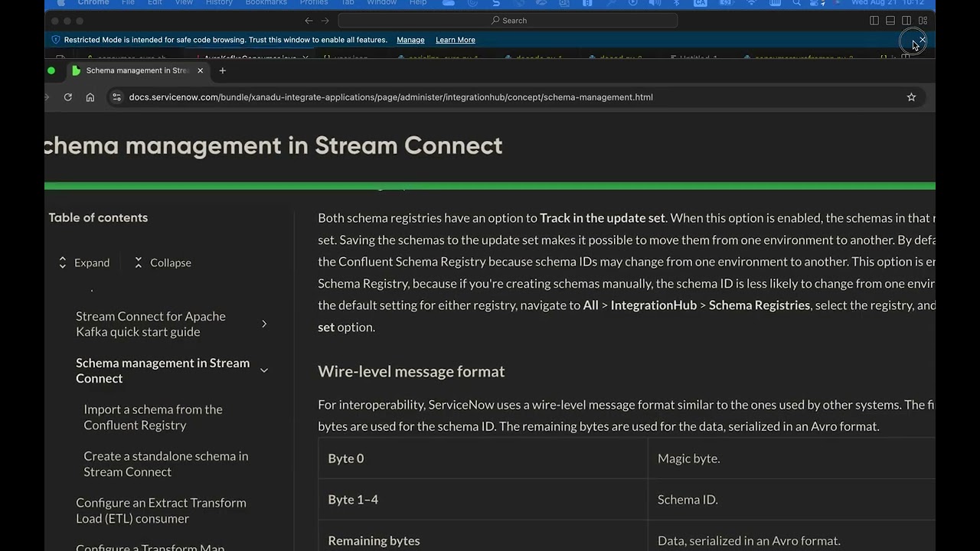Click Manage in Restricted Mode banner
The width and height of the screenshot is (980, 551).
pos(410,40)
